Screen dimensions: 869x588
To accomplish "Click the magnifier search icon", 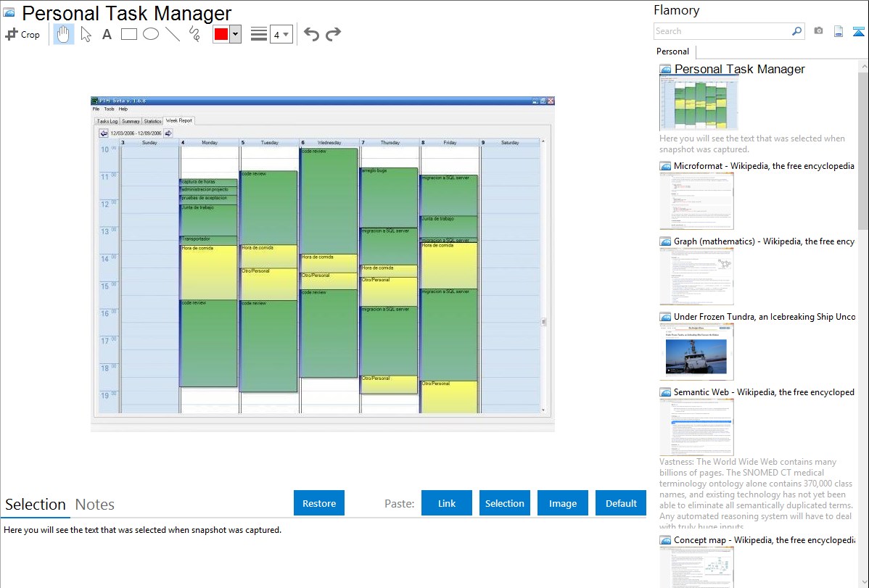I will click(x=796, y=31).
